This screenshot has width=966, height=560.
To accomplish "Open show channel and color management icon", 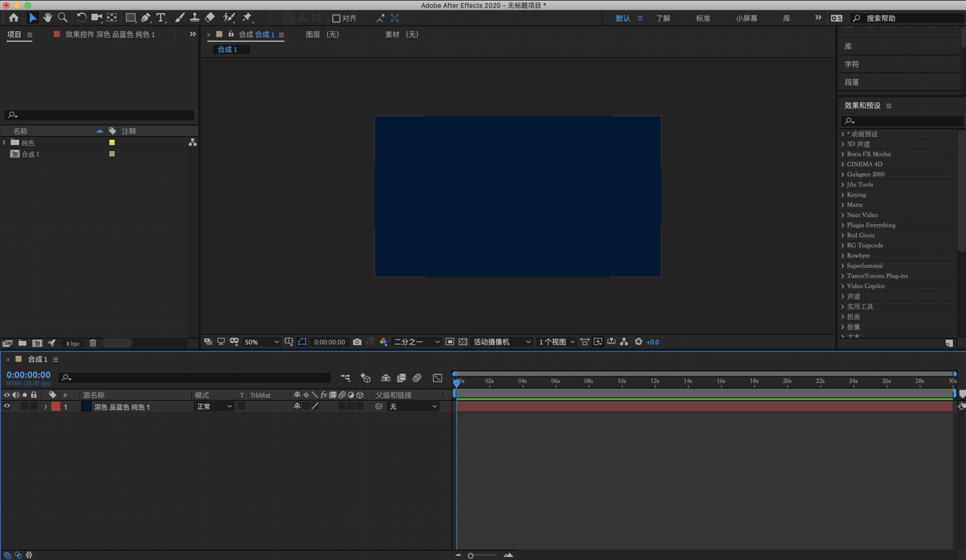I will point(383,342).
